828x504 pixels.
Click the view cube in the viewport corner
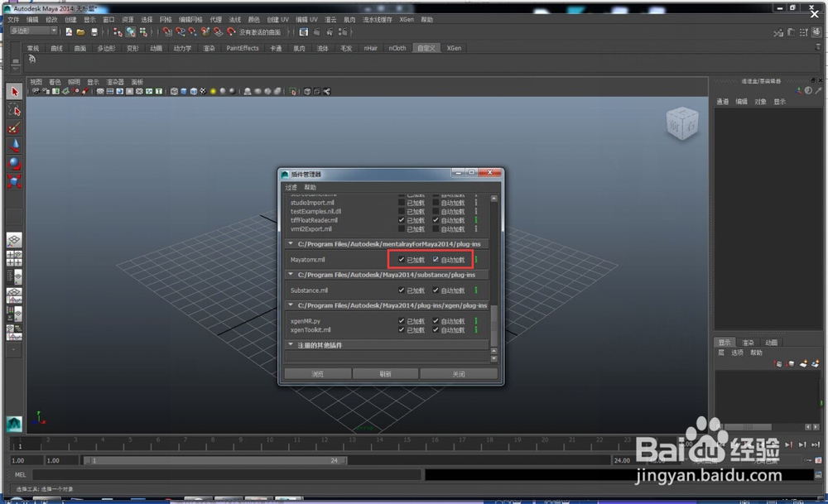point(682,123)
